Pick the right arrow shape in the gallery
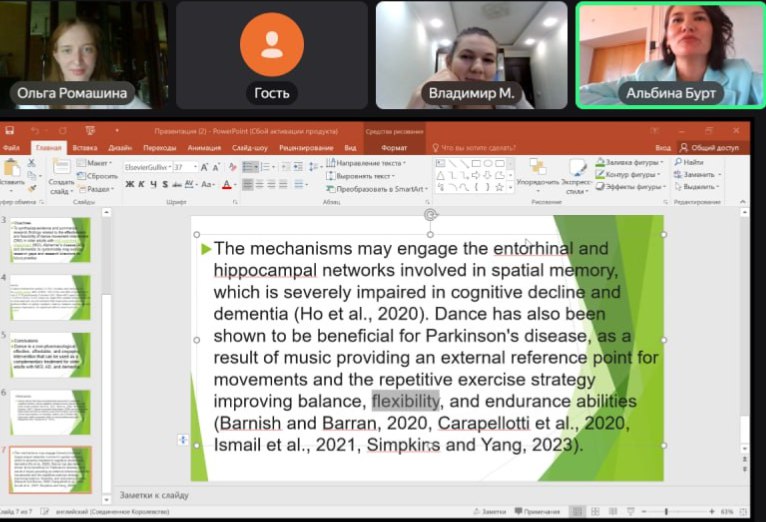 476,175
